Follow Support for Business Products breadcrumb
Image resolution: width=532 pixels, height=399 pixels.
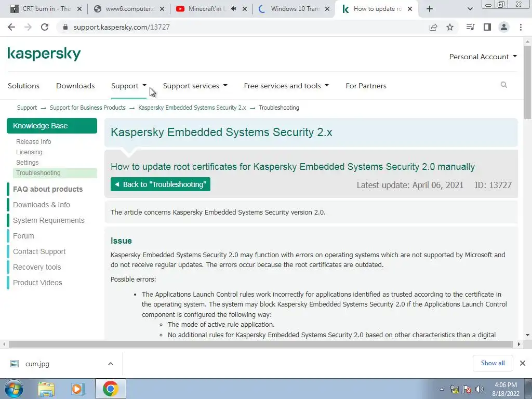point(87,108)
